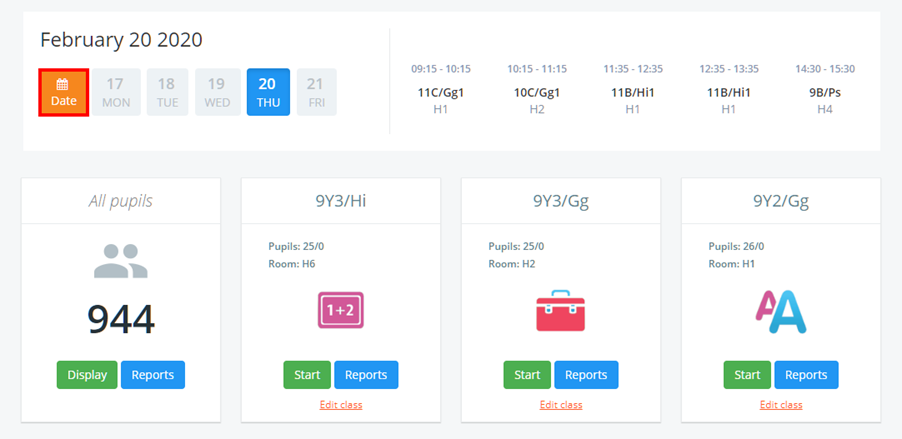Image resolution: width=902 pixels, height=439 pixels.
Task: Open Reports for All pupils
Action: pos(152,375)
